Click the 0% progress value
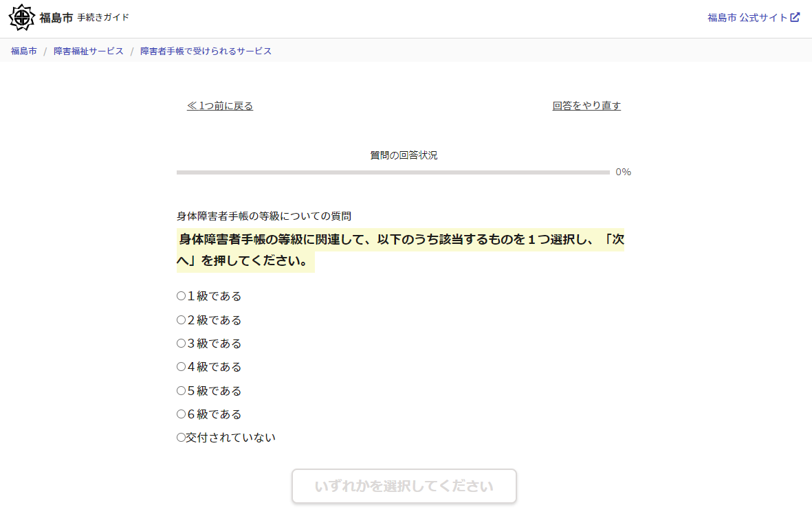The width and height of the screenshot is (812, 516). click(623, 172)
